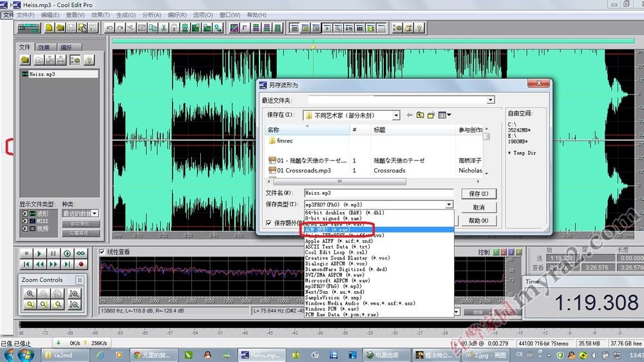This screenshot has width=644, height=362.
Task: Open the View Menu icon in save dialog
Action: [444, 115]
